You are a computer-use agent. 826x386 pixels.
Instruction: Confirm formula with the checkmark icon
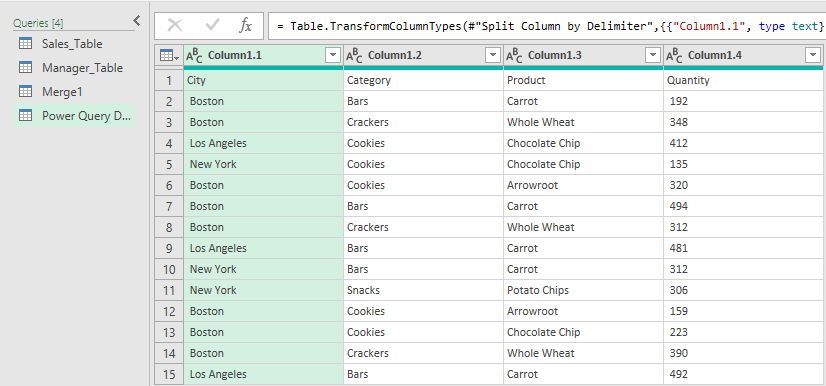click(212, 26)
